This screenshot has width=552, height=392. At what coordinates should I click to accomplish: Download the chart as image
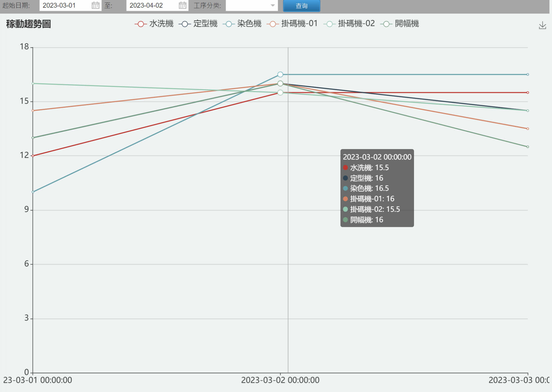542,25
